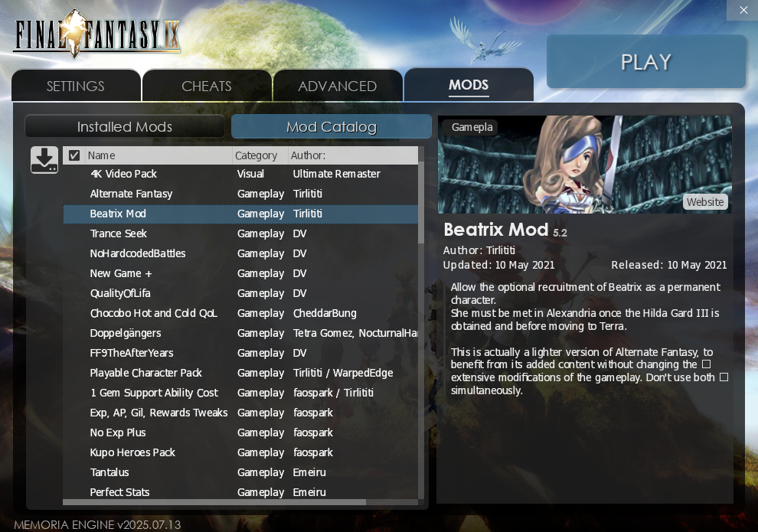Select the MODS tab
This screenshot has width=758, height=532.
[469, 85]
